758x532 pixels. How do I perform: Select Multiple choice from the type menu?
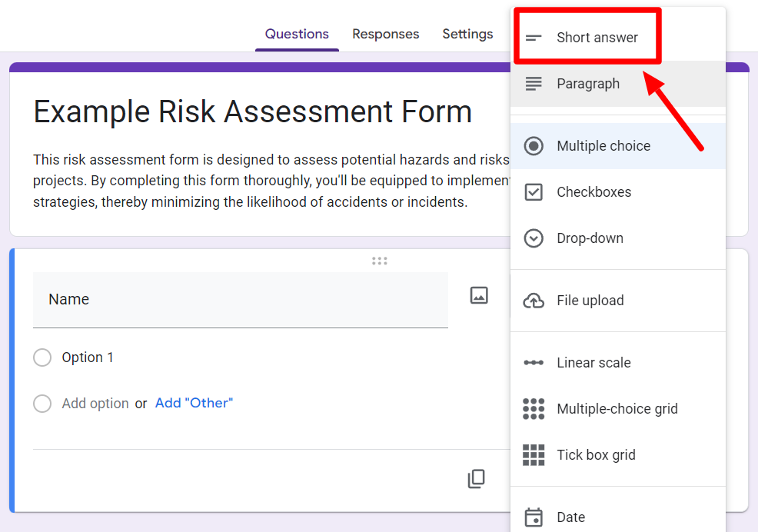coord(618,146)
